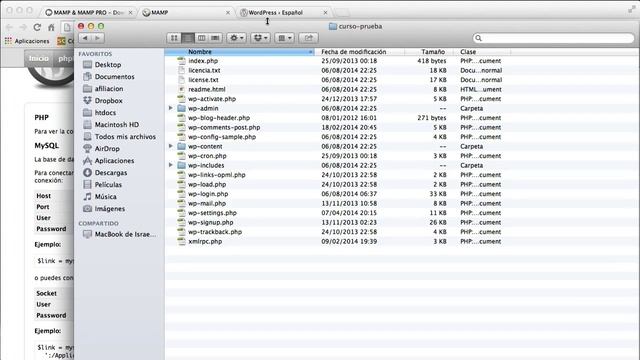
Task: Open a new browser tab
Action: click(342, 13)
